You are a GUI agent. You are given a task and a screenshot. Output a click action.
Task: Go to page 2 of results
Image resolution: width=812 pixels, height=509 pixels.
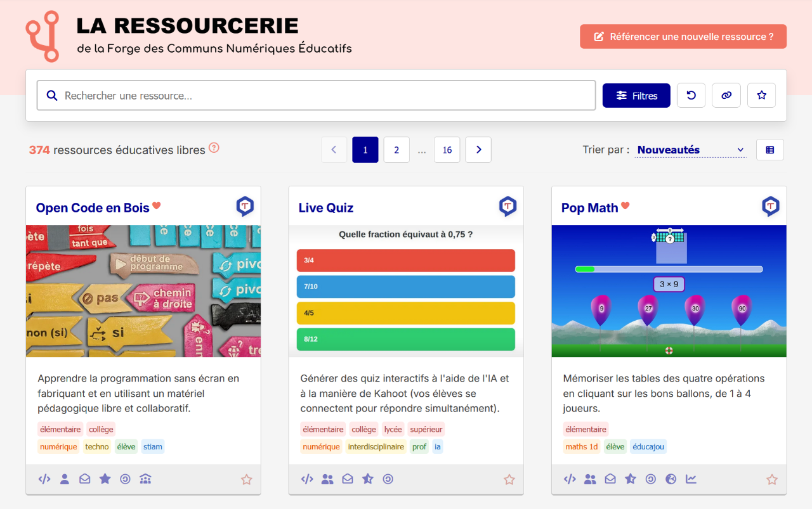tap(396, 150)
